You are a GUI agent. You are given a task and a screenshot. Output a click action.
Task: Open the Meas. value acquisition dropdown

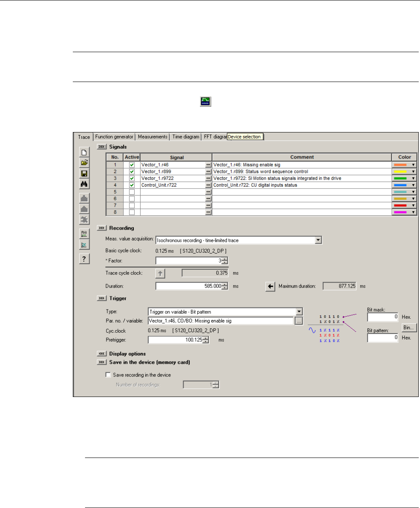319,241
